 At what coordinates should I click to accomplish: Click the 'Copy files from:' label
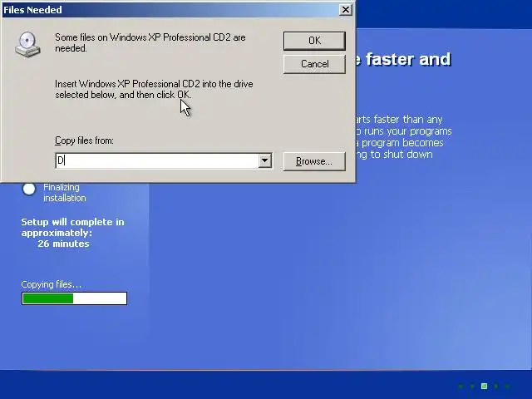point(84,140)
